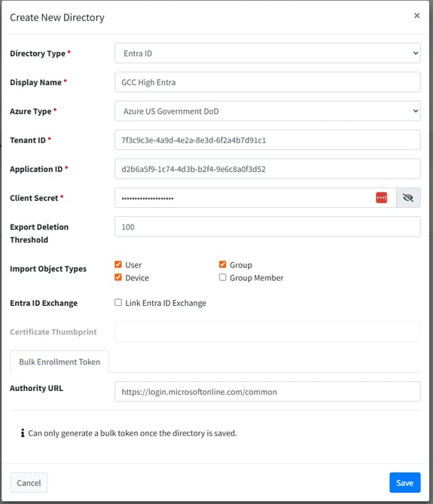Click into the Application ID field
Screen dimensions: 433x504
(267, 169)
